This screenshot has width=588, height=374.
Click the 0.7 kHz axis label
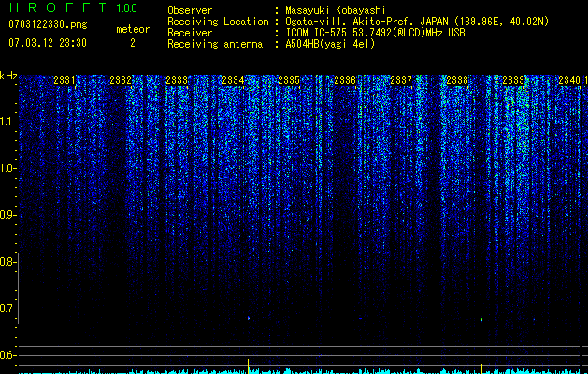click(x=7, y=309)
